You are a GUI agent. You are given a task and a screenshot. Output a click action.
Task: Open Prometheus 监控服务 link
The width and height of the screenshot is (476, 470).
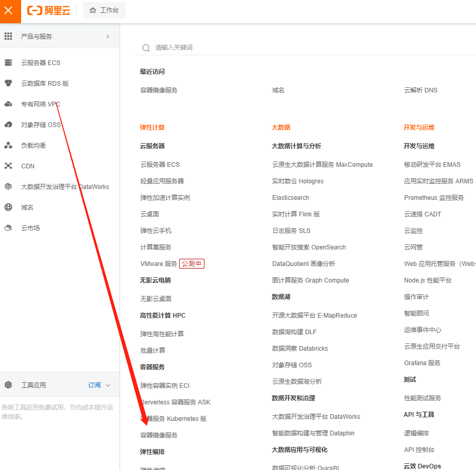click(x=434, y=198)
